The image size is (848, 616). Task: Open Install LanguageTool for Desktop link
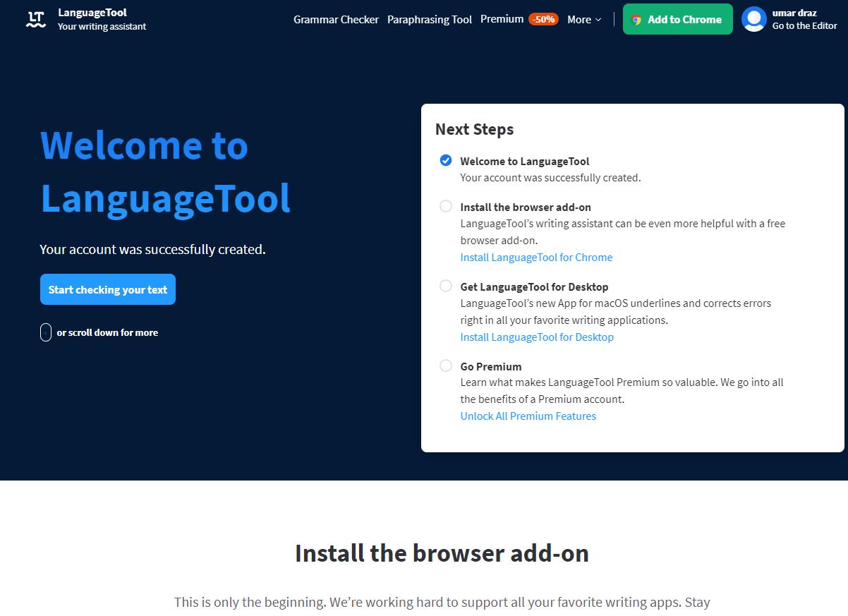pos(537,337)
